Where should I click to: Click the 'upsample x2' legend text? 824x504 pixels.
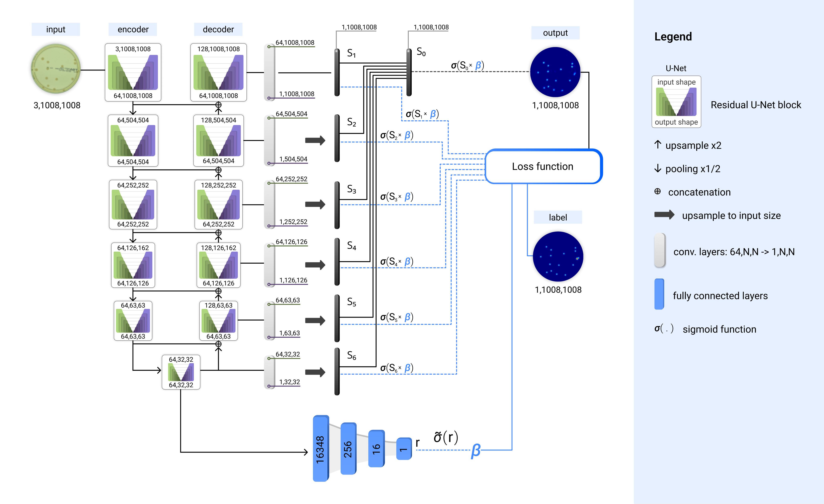[x=693, y=145]
